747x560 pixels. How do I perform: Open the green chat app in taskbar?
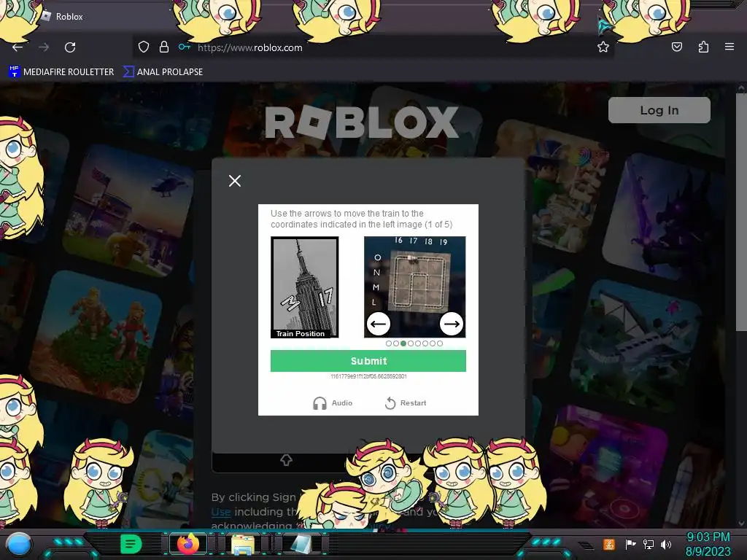(131, 544)
